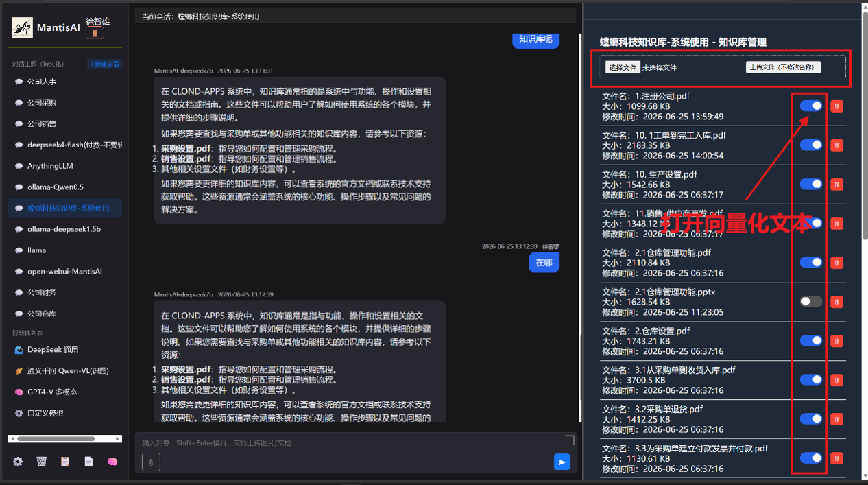Click the 在哪 message bubble
Image resolution: width=868 pixels, height=485 pixels.
tap(544, 263)
